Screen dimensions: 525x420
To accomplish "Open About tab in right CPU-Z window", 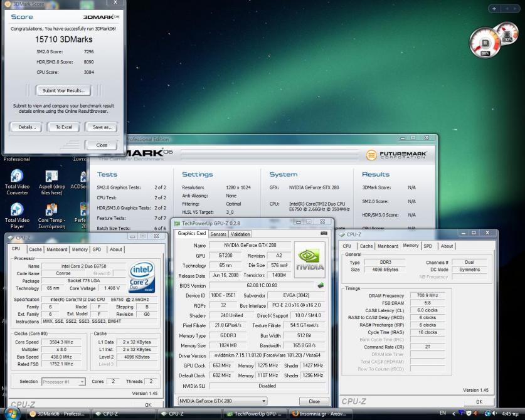I will tap(447, 246).
